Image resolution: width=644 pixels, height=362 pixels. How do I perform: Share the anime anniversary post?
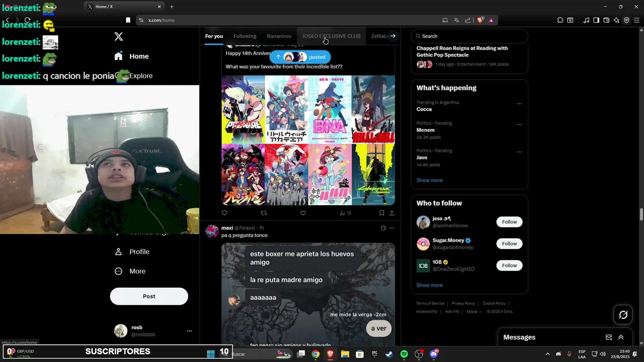point(392,213)
